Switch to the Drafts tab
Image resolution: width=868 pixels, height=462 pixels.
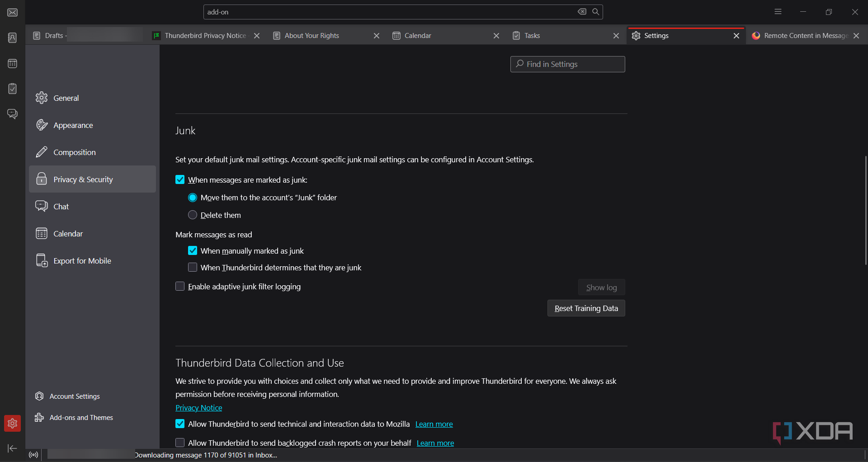[86, 36]
